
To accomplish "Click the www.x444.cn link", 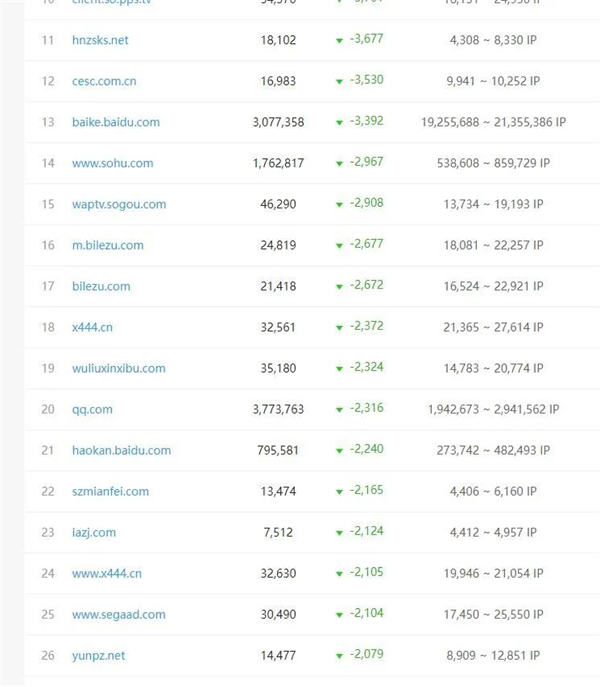I will pyautogui.click(x=107, y=573).
